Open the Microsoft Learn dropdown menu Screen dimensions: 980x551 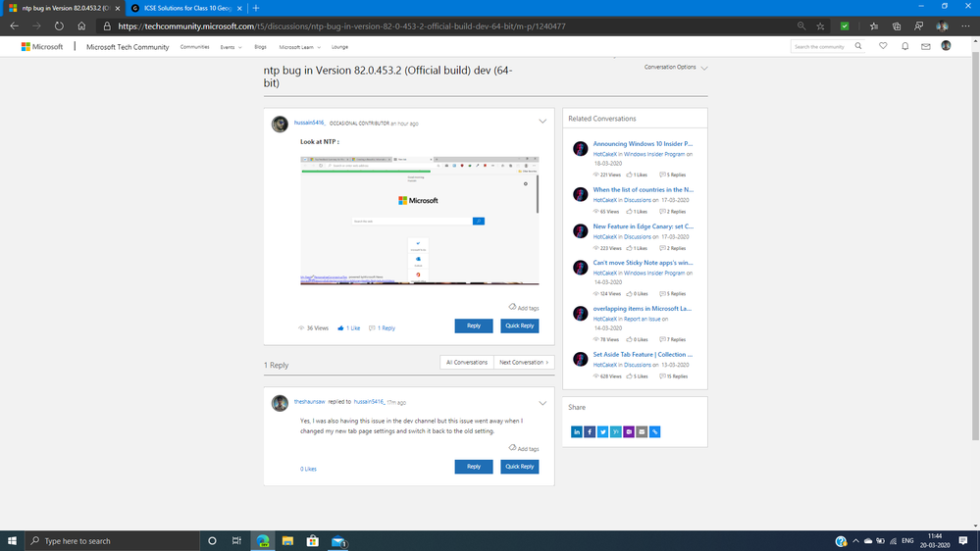click(x=299, y=47)
